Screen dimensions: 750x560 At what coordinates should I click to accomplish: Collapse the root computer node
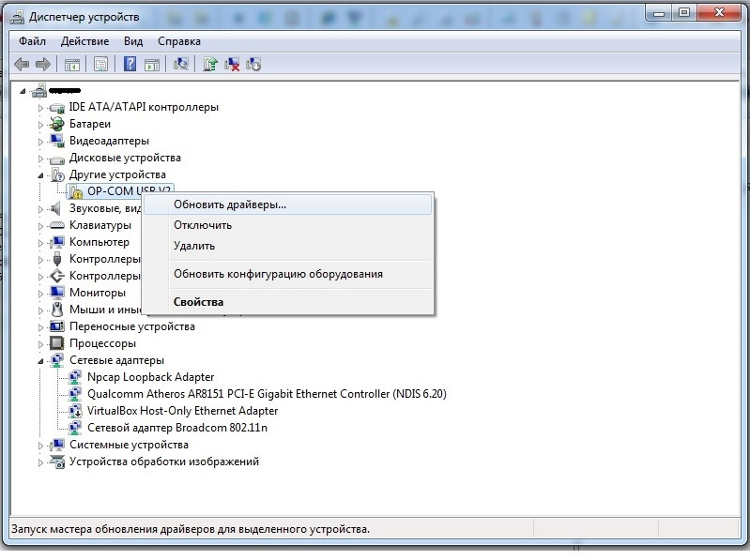point(23,91)
